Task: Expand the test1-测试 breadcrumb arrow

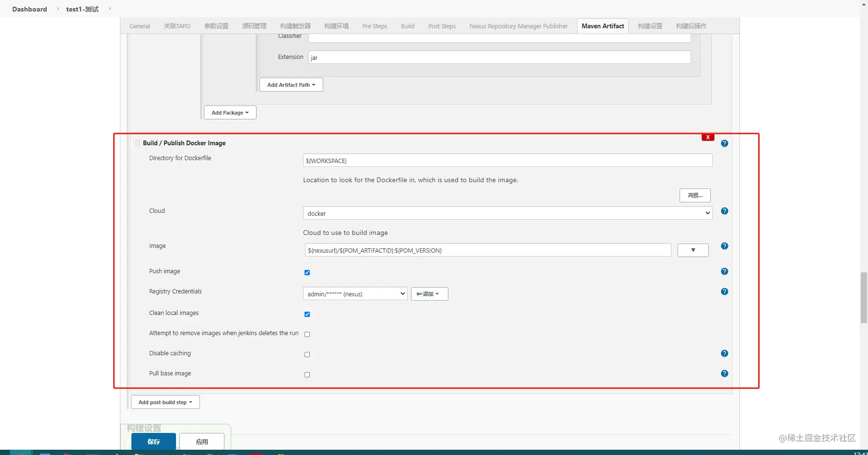Action: pyautogui.click(x=110, y=9)
